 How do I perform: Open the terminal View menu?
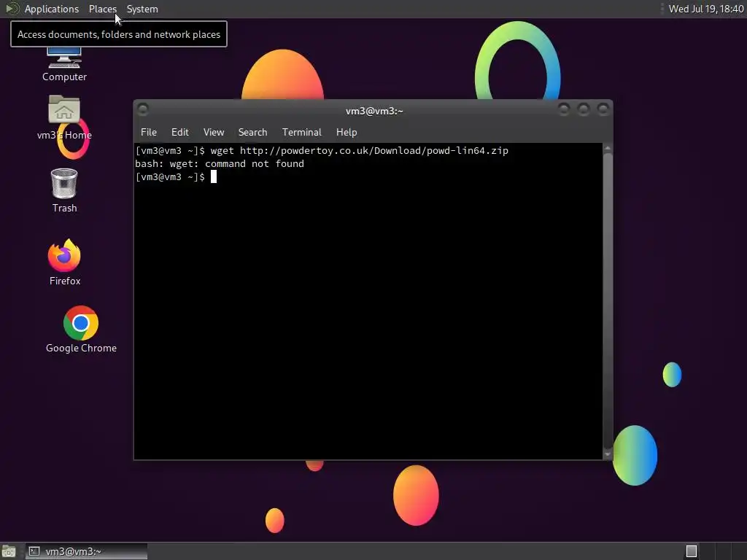click(214, 132)
